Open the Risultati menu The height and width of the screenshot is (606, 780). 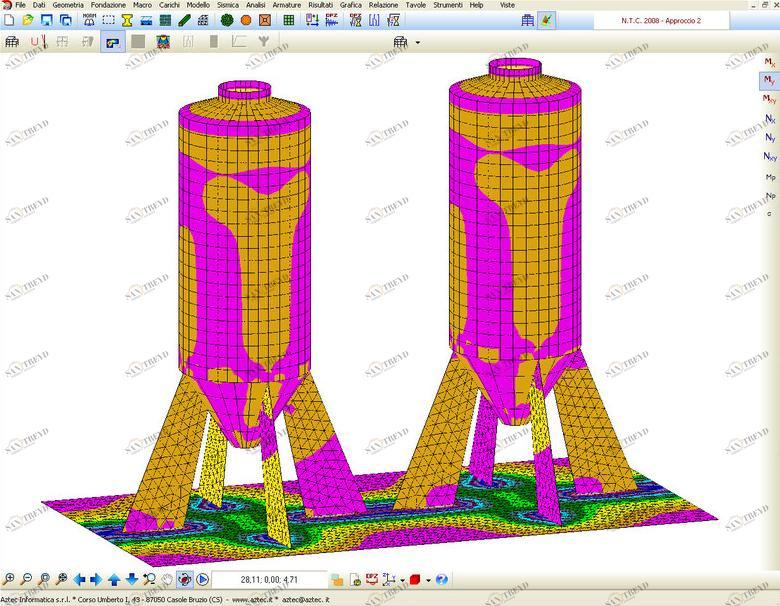point(321,5)
